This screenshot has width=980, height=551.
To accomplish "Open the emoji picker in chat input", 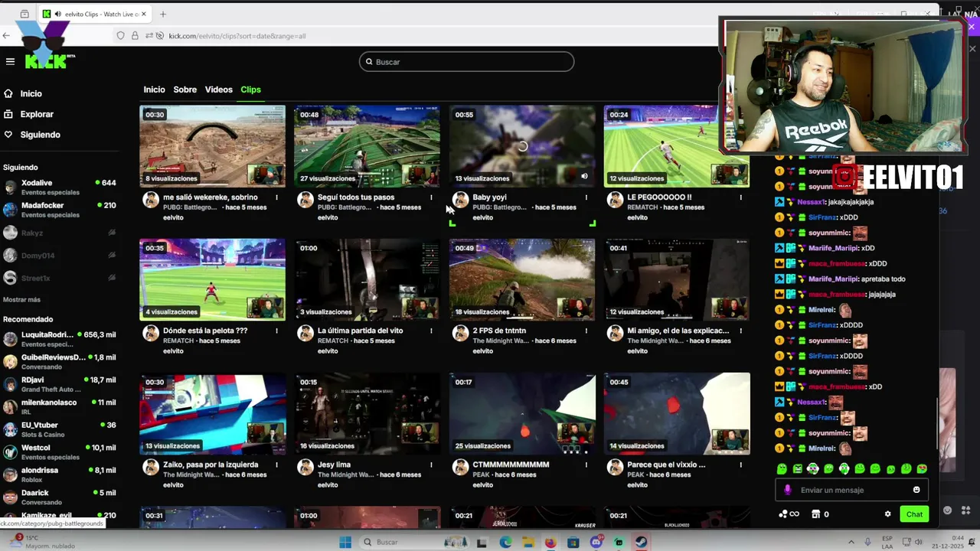I will click(x=916, y=490).
